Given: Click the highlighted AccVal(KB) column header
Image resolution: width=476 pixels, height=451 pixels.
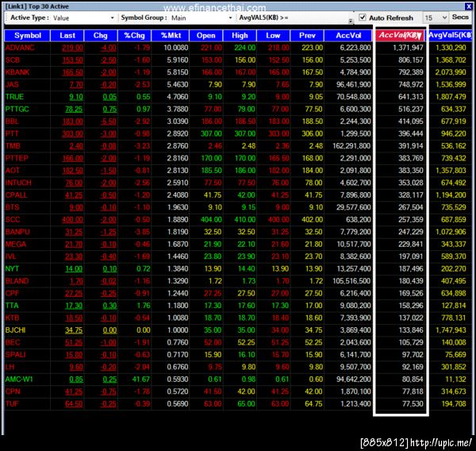Looking at the screenshot, I should click(400, 35).
